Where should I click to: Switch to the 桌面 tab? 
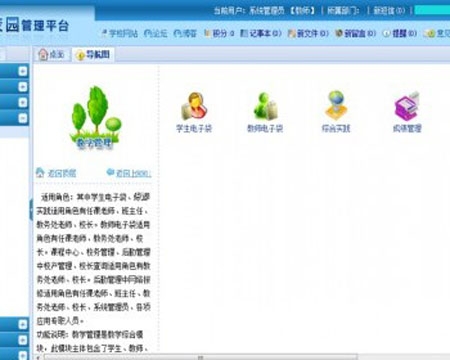(x=52, y=54)
